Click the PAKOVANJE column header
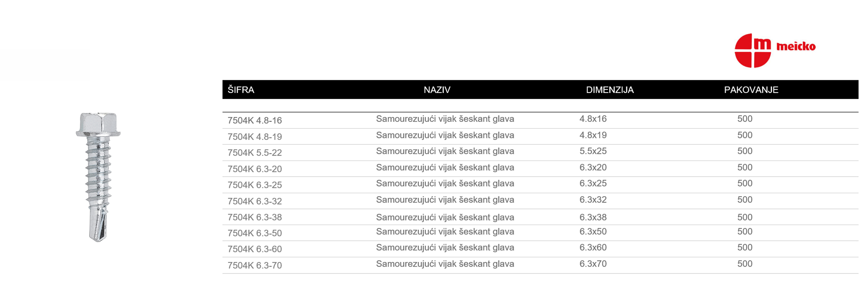The height and width of the screenshot is (290, 868). pos(751,90)
